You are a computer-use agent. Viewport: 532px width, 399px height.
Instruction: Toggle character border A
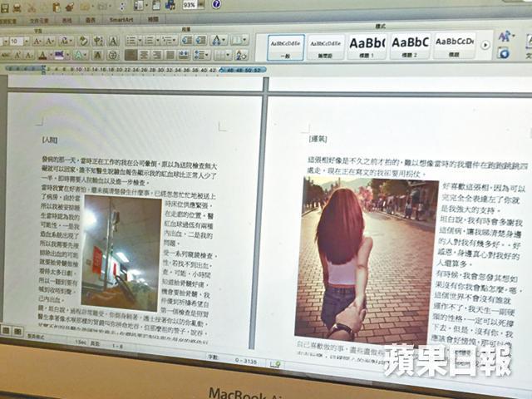coord(113,41)
